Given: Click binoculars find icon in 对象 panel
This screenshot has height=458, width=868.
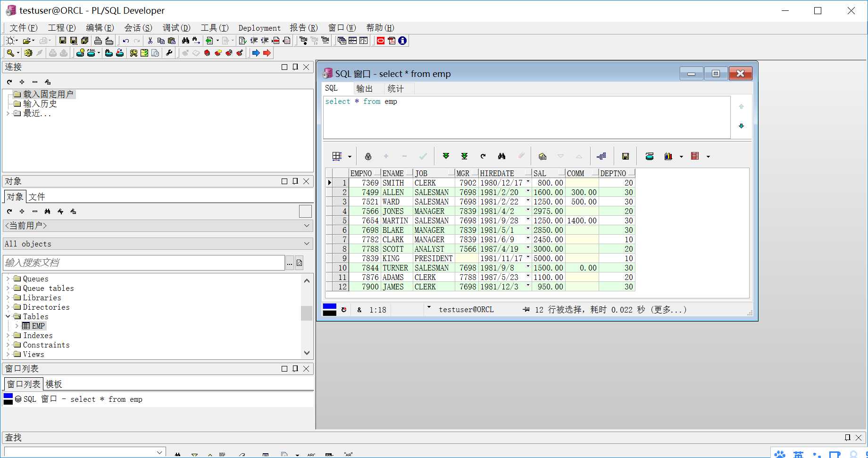Looking at the screenshot, I should pyautogui.click(x=48, y=211).
